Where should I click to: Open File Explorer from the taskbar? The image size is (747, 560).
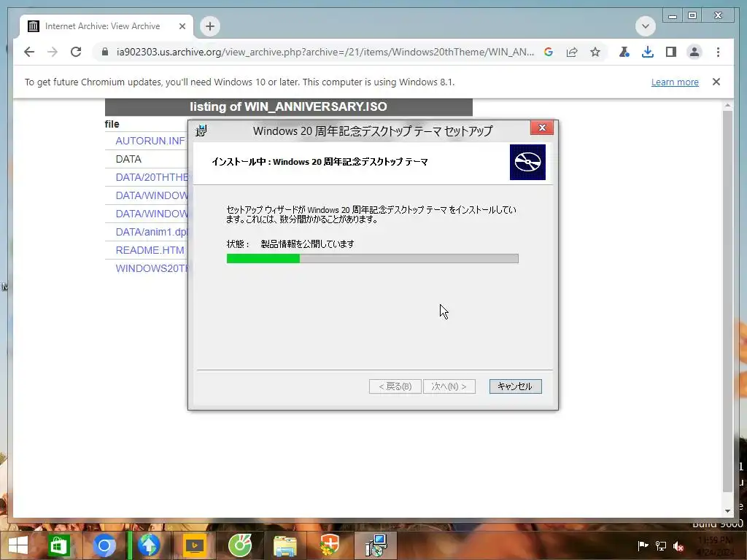click(x=285, y=545)
